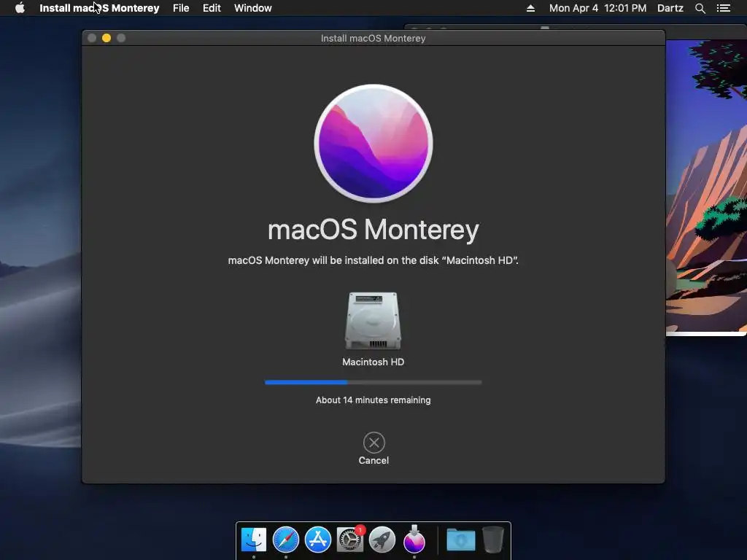This screenshot has width=747, height=560.
Task: Click the Macintosh HD disk label
Action: click(373, 362)
